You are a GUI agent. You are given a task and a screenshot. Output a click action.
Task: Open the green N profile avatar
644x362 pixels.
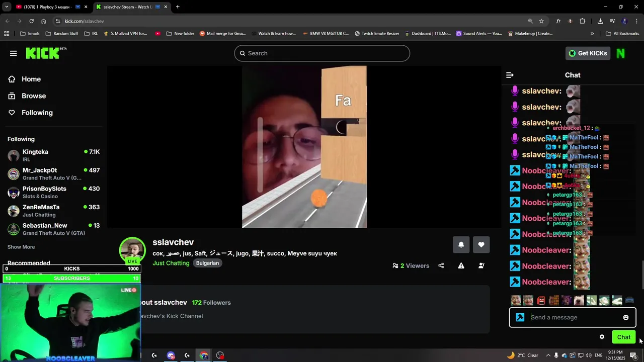621,53
